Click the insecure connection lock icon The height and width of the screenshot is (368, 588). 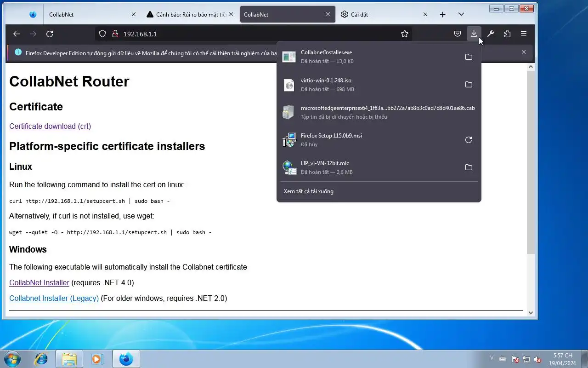coord(115,34)
